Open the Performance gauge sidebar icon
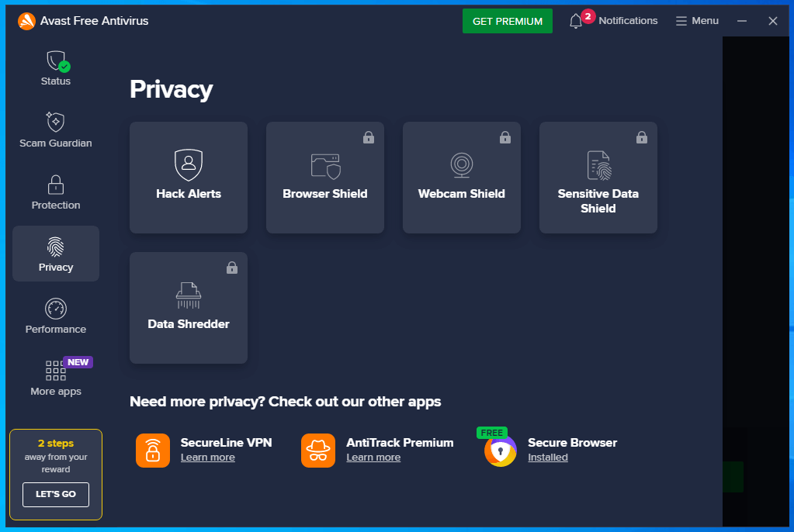 click(56, 309)
